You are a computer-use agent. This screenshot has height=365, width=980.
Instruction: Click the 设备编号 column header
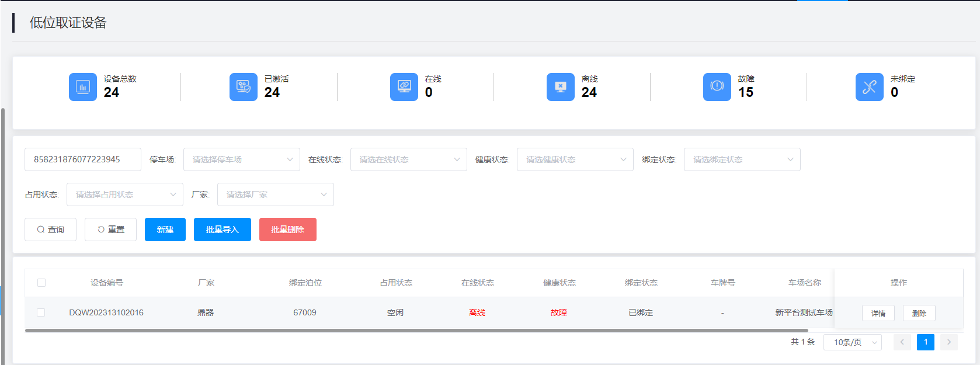[x=107, y=283]
